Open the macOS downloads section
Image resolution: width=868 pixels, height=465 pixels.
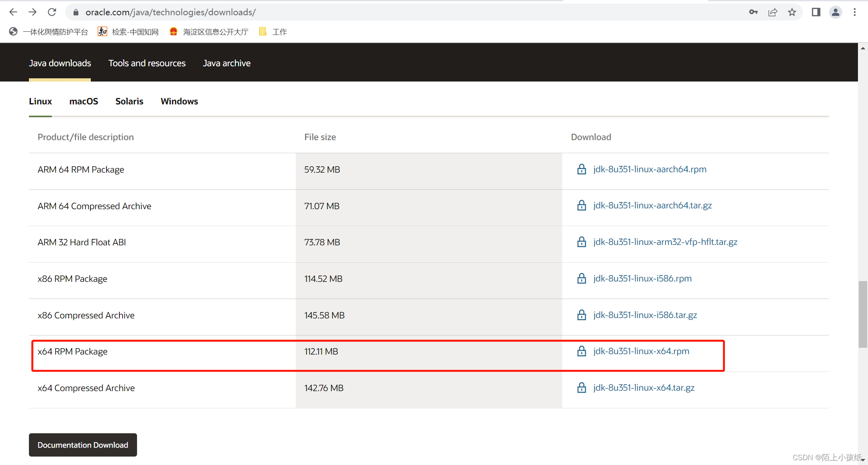(x=83, y=101)
